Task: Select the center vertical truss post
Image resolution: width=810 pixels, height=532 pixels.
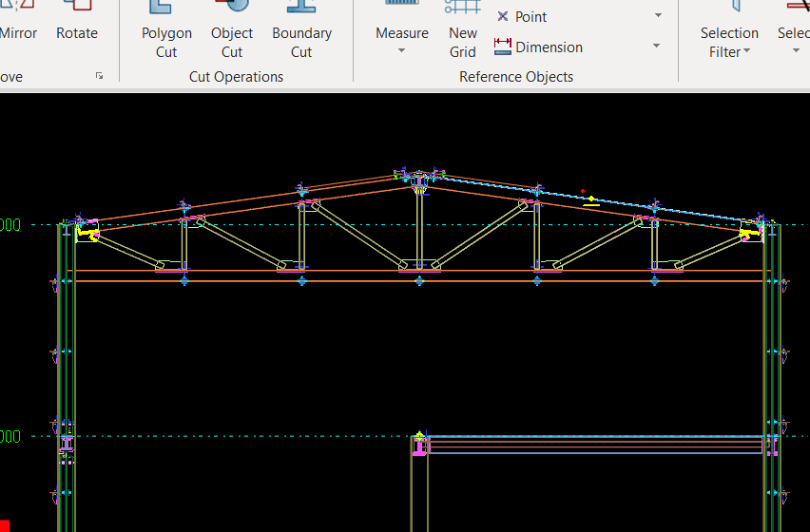Action: point(418,228)
